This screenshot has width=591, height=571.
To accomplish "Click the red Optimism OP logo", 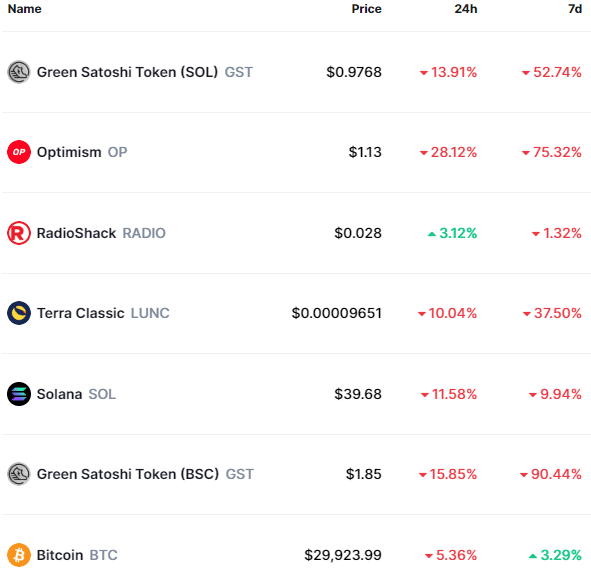I will coord(19,152).
